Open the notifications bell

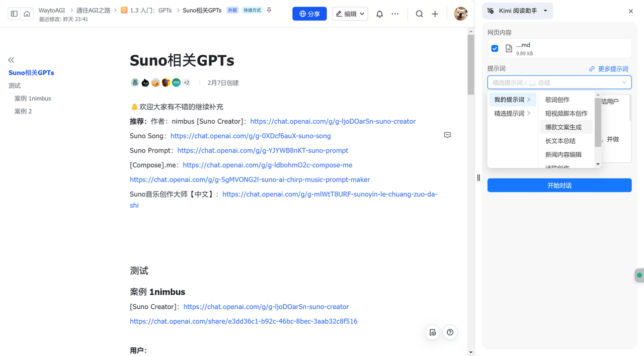pyautogui.click(x=380, y=14)
